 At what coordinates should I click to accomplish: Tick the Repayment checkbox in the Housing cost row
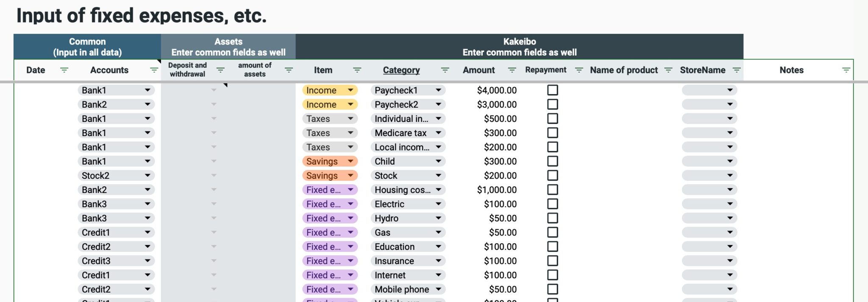coord(552,190)
